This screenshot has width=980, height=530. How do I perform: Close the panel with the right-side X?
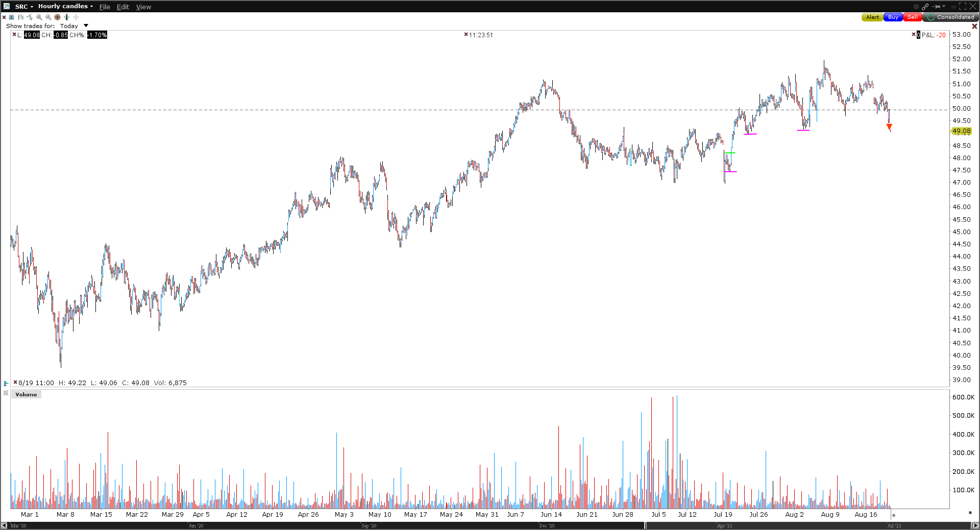(x=975, y=26)
